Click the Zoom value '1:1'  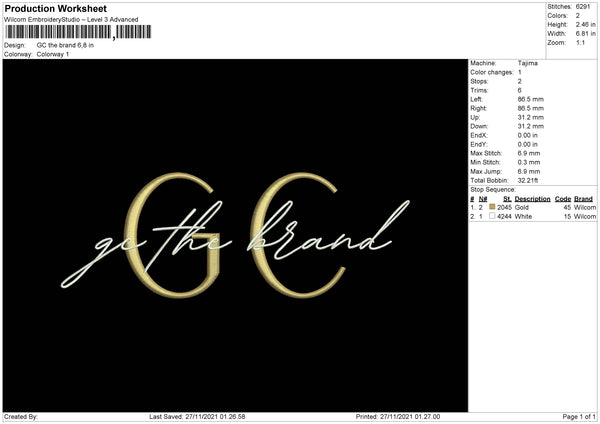click(580, 42)
